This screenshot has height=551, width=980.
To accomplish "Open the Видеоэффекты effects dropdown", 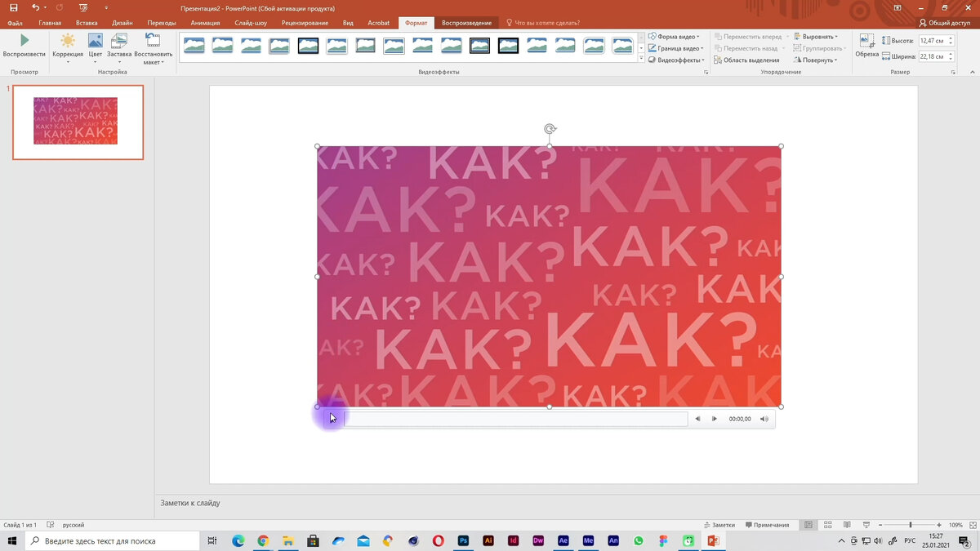I will point(676,60).
